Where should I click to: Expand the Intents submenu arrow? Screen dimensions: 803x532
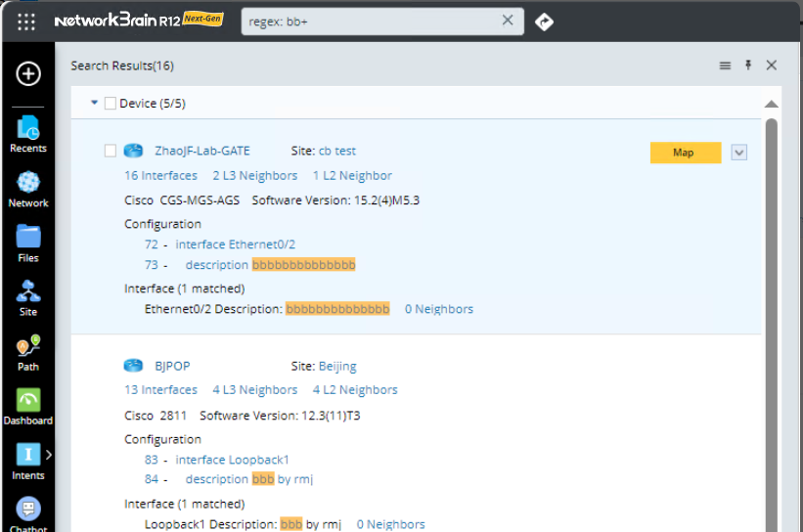point(49,455)
